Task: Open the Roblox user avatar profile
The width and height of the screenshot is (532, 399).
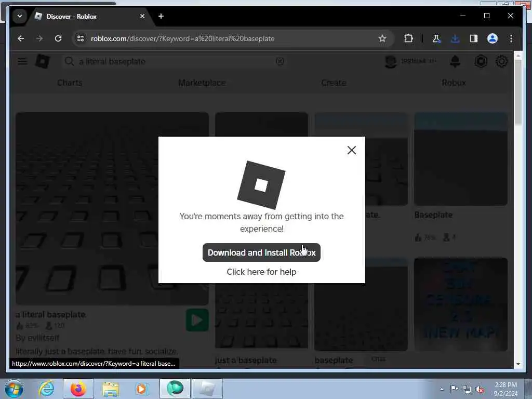Action: pos(391,61)
